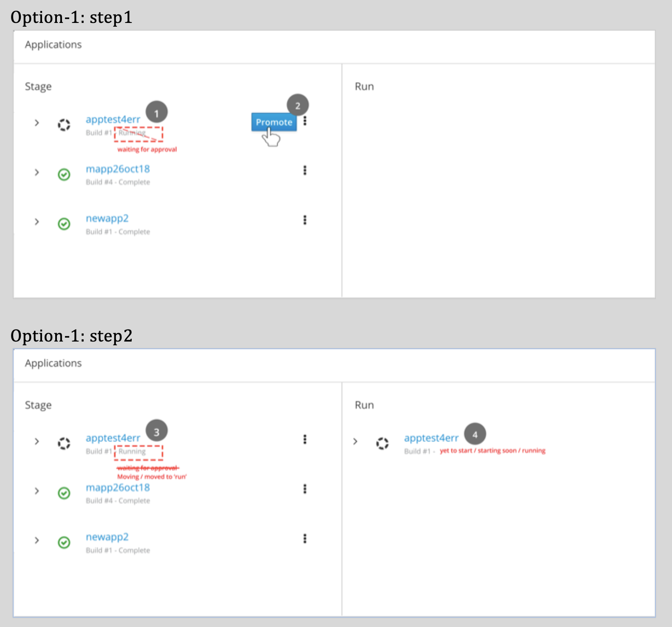Click the Build #4 Complete label under mapp26oct18
This screenshot has height=627, width=672.
click(x=118, y=182)
